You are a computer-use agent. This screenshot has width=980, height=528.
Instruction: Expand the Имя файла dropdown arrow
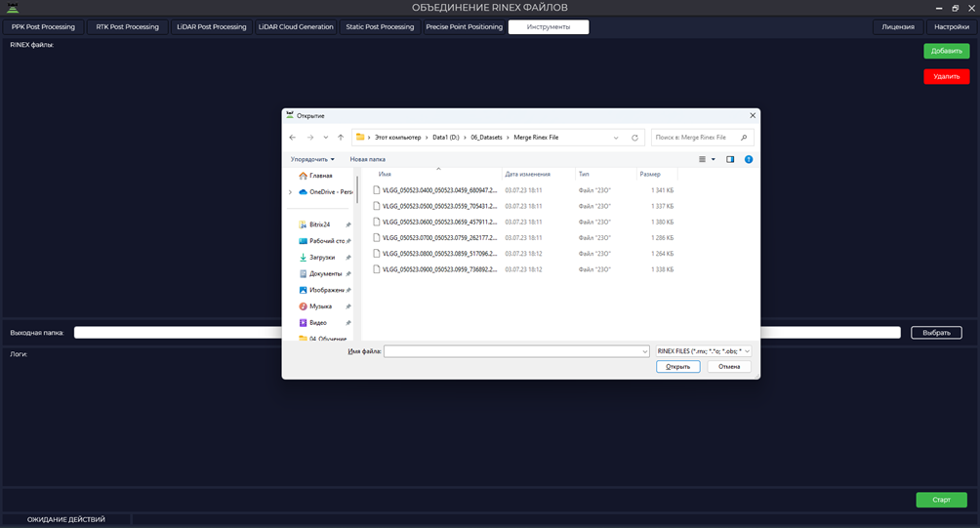pyautogui.click(x=645, y=351)
